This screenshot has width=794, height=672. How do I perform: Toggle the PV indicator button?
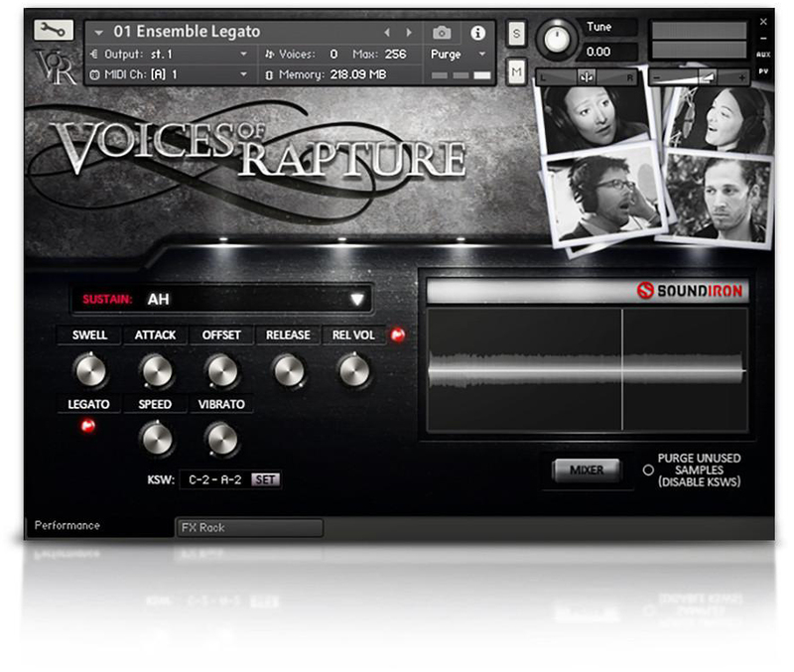(x=763, y=71)
